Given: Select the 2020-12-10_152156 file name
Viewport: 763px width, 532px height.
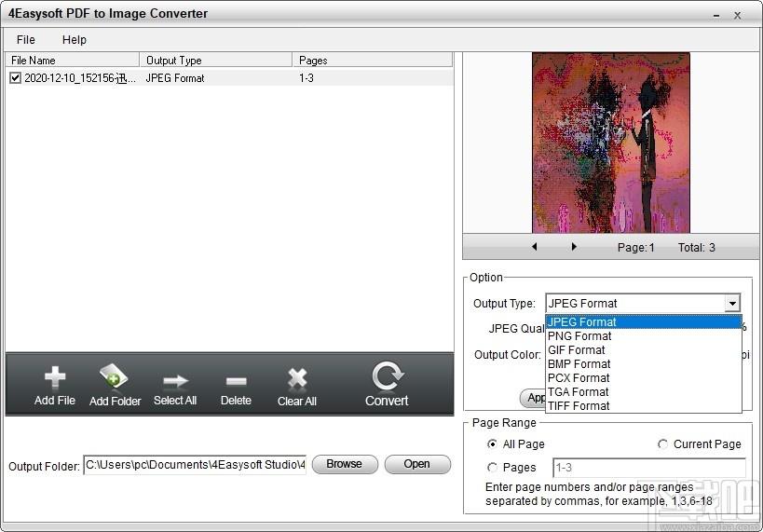Looking at the screenshot, I should pos(80,78).
